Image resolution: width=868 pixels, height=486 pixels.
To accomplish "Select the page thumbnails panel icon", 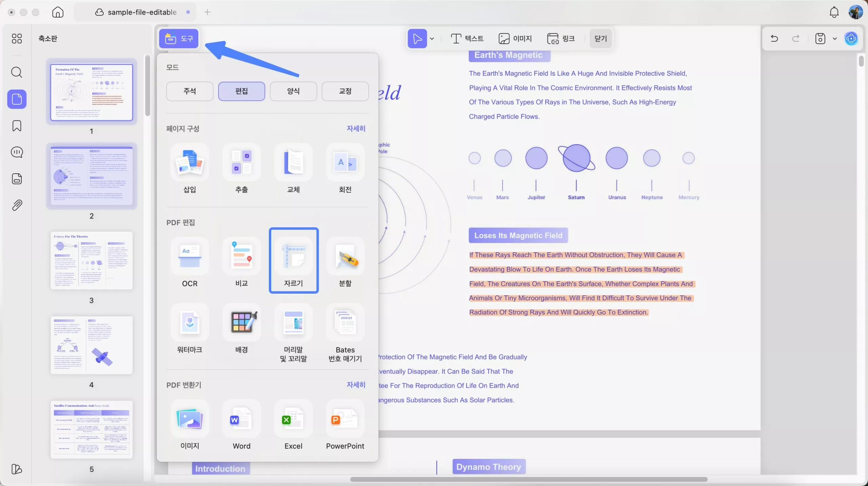I will (x=17, y=99).
